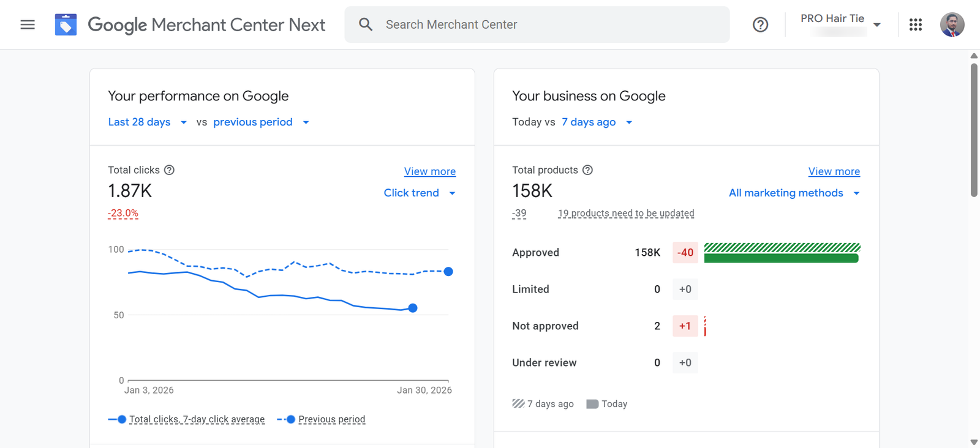The image size is (980, 448).
Task: Open 19 products need to be updated
Action: (625, 213)
